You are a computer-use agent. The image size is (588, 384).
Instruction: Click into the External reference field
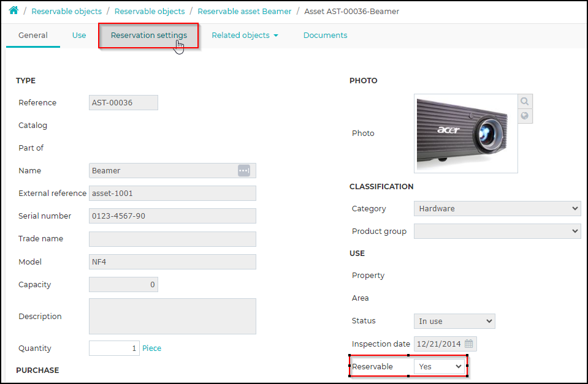[x=172, y=194]
